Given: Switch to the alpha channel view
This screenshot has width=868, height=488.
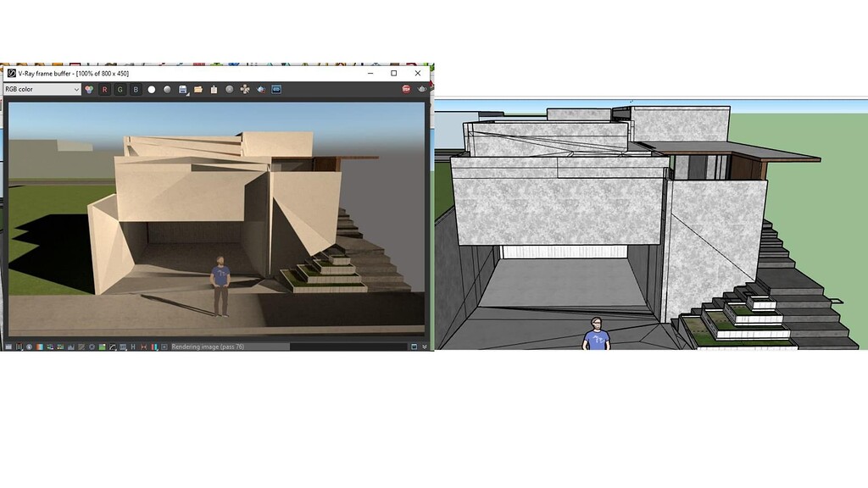Looking at the screenshot, I should [x=152, y=89].
